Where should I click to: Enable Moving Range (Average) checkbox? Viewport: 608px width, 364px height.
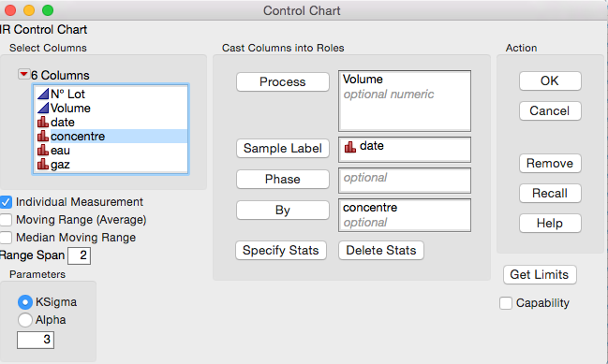tap(6, 220)
